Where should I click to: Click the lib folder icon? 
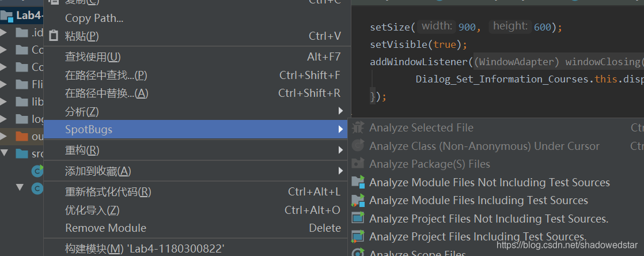tap(21, 101)
